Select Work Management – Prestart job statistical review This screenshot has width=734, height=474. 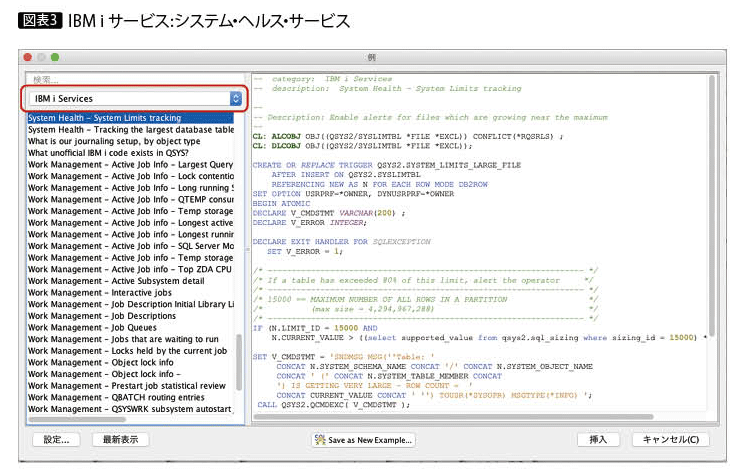[127, 385]
